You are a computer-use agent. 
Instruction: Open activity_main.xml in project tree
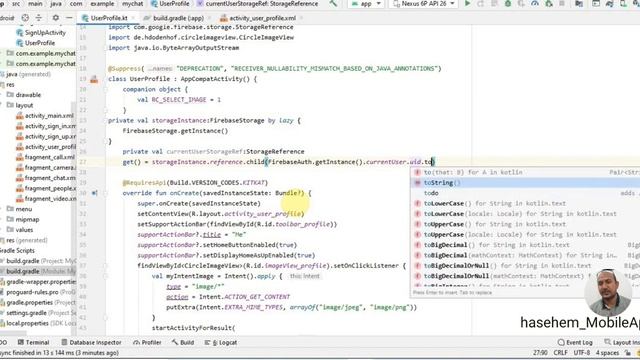[46, 116]
